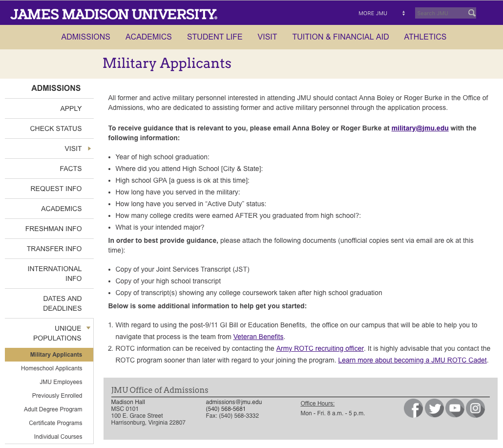The width and height of the screenshot is (503, 448).
Task: Select DATES AND DEADLINES in sidebar
Action: (x=62, y=303)
